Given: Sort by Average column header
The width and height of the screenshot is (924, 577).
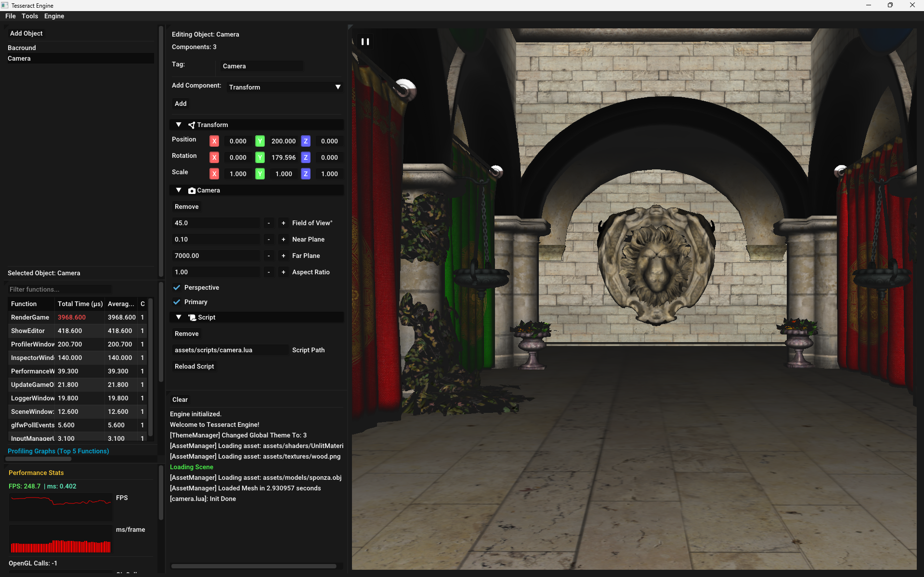Looking at the screenshot, I should tap(121, 304).
